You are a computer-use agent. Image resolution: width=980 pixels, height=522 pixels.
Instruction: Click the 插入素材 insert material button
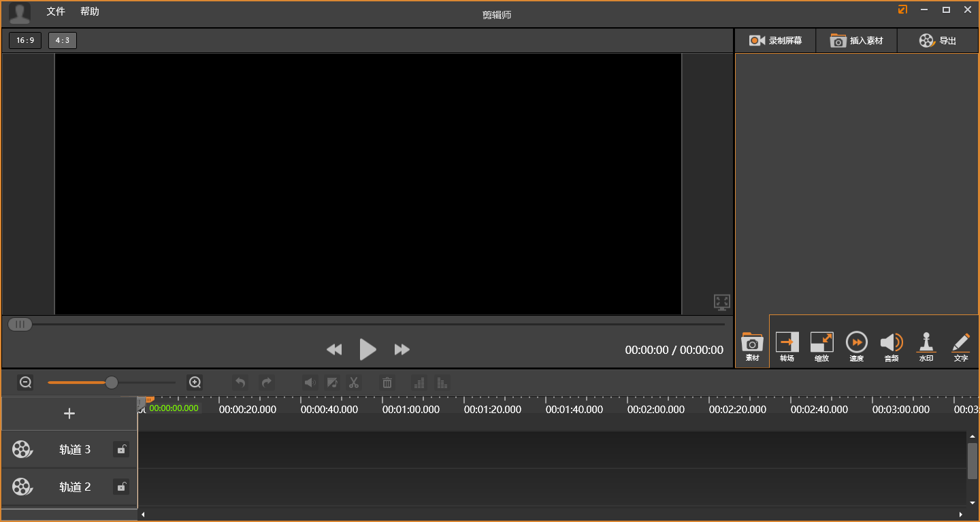click(856, 41)
